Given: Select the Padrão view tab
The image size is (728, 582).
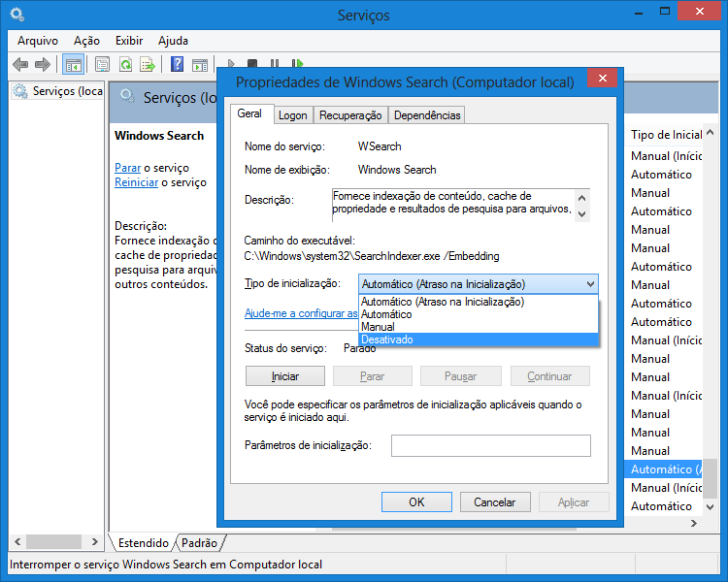Looking at the screenshot, I should (x=199, y=543).
